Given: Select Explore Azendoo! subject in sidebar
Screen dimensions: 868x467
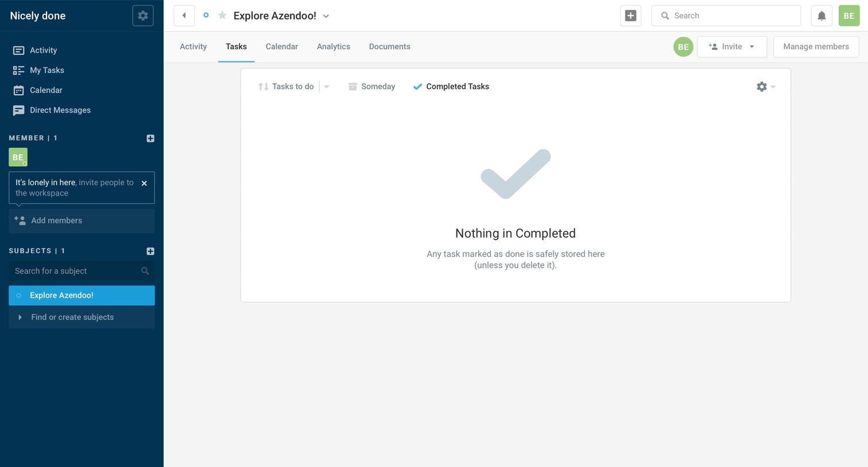Looking at the screenshot, I should pyautogui.click(x=82, y=295).
